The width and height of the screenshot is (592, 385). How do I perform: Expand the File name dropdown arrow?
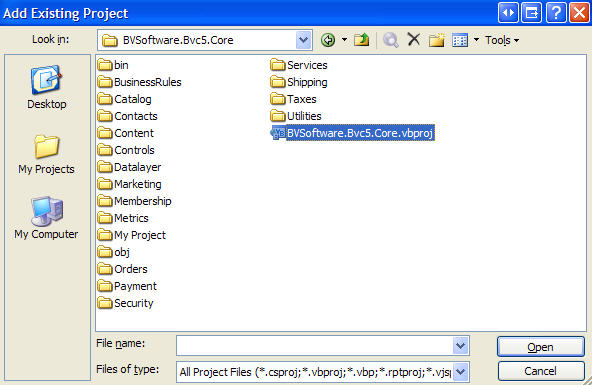(461, 345)
